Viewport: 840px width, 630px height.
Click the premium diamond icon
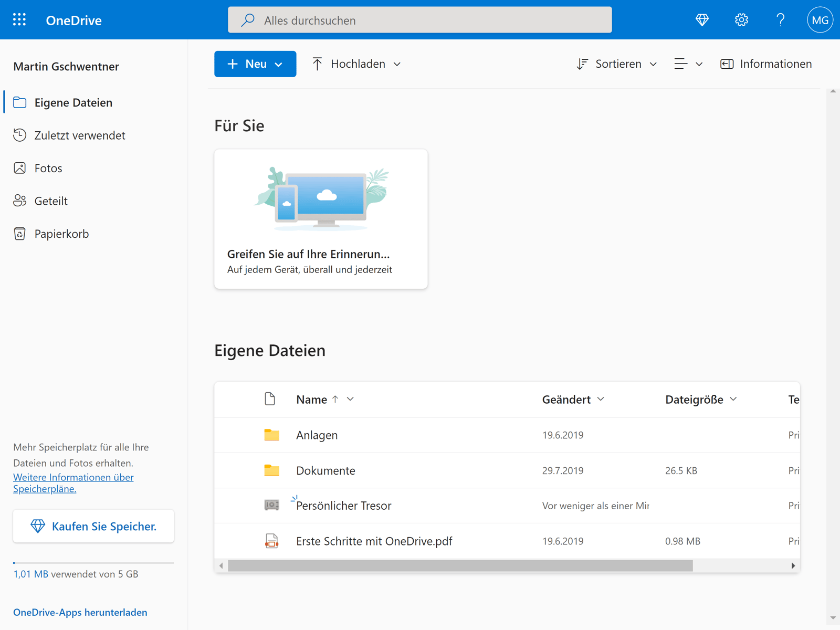(702, 19)
